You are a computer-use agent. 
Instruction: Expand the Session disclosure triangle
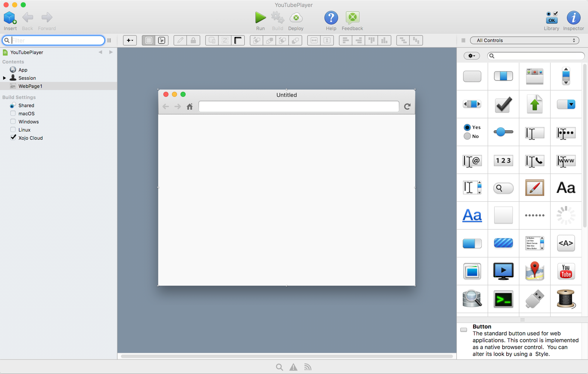5,78
